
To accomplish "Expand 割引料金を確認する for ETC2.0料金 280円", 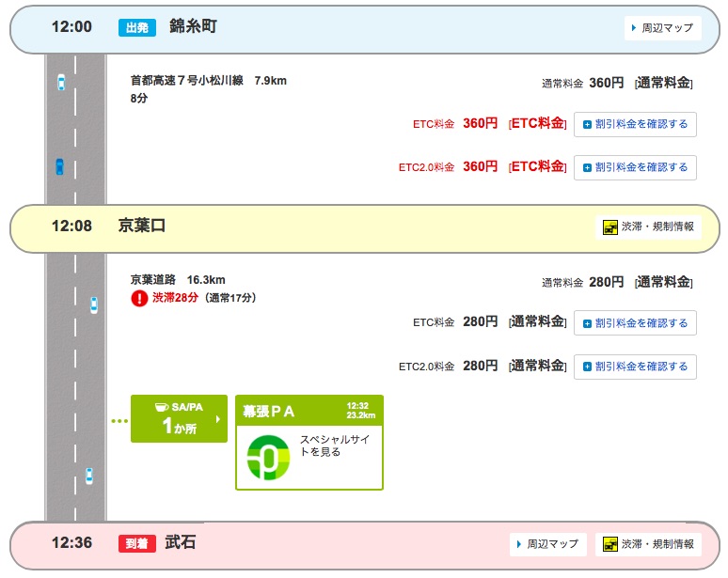I will tap(635, 367).
